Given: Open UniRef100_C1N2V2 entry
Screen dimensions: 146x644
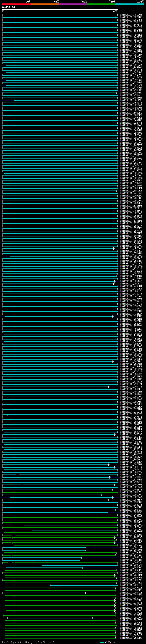Looking at the screenshot, I should [131, 75].
